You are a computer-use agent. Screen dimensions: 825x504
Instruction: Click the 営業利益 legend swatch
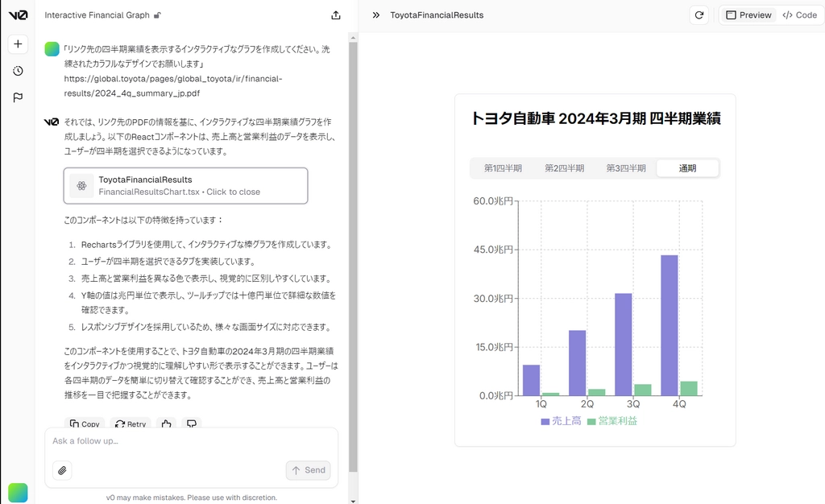click(591, 422)
